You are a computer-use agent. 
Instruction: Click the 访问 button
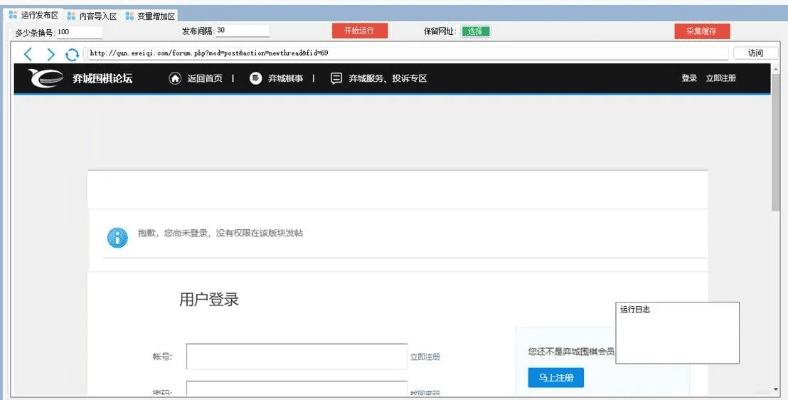(755, 53)
